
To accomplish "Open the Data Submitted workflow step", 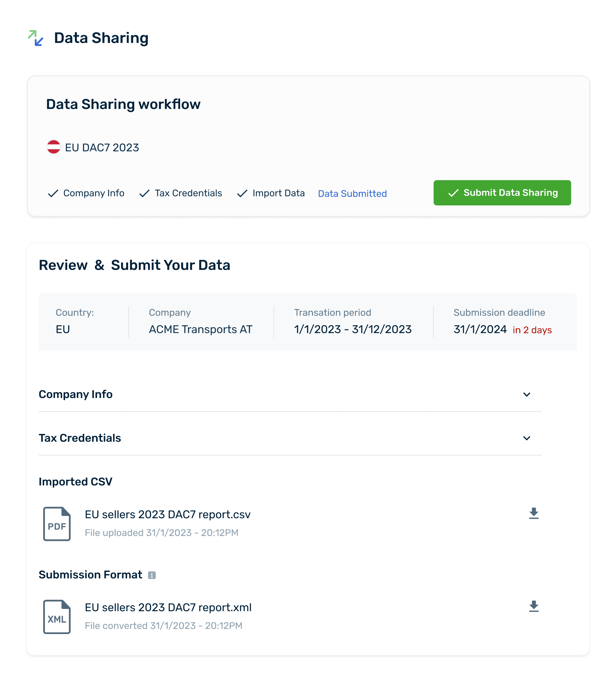I will (x=352, y=194).
